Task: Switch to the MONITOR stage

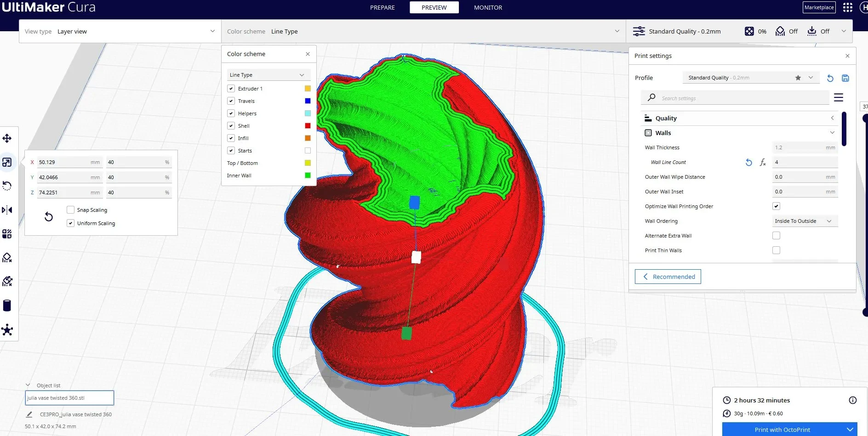Action: (x=488, y=7)
